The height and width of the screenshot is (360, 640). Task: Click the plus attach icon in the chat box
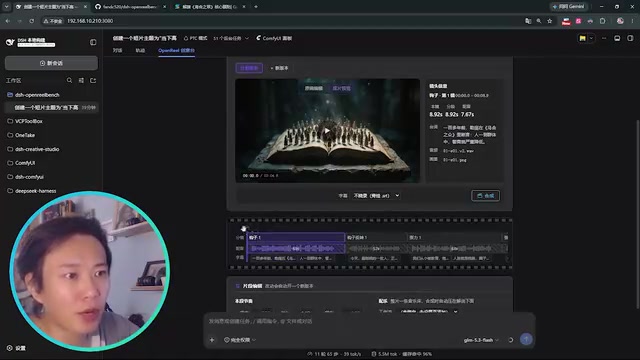212,340
